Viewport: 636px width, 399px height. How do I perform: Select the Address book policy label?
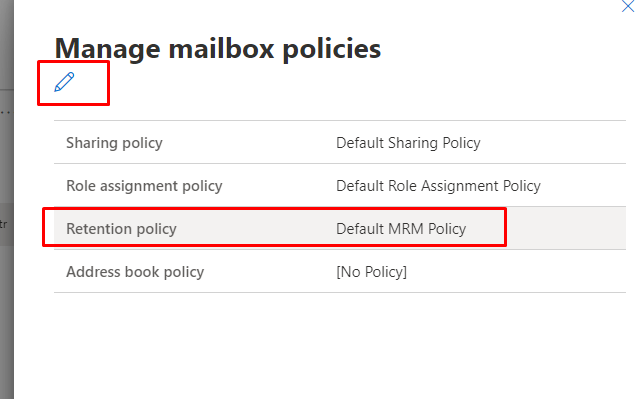(135, 272)
